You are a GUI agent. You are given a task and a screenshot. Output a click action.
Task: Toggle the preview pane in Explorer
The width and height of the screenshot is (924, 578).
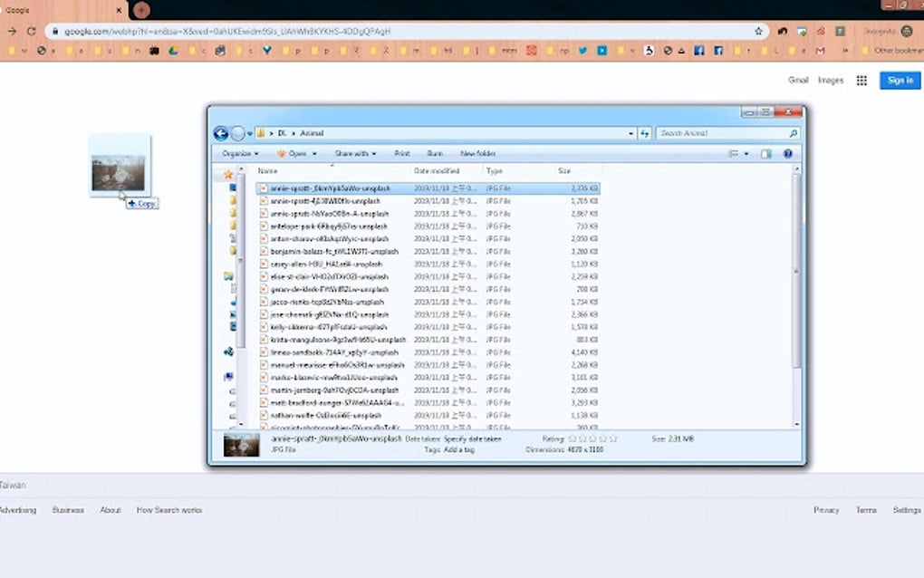tap(764, 153)
